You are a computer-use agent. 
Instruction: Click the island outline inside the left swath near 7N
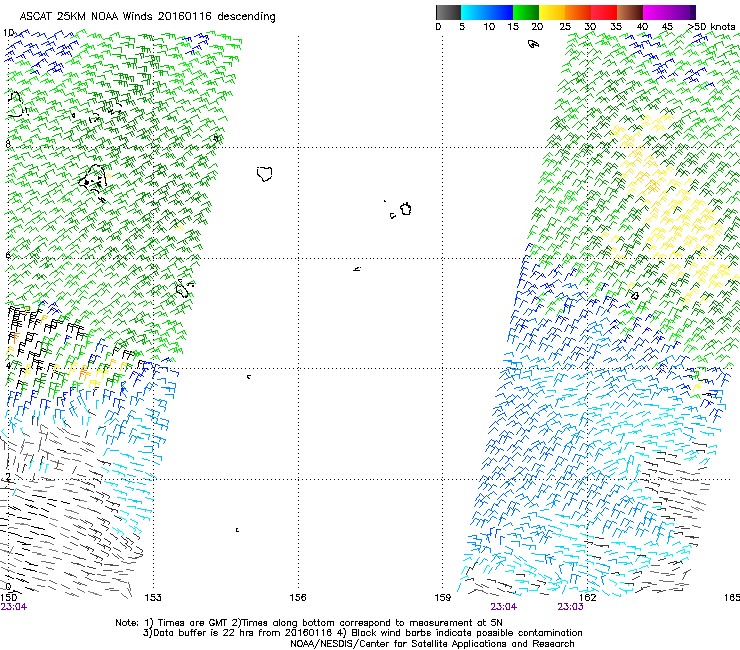[x=92, y=178]
